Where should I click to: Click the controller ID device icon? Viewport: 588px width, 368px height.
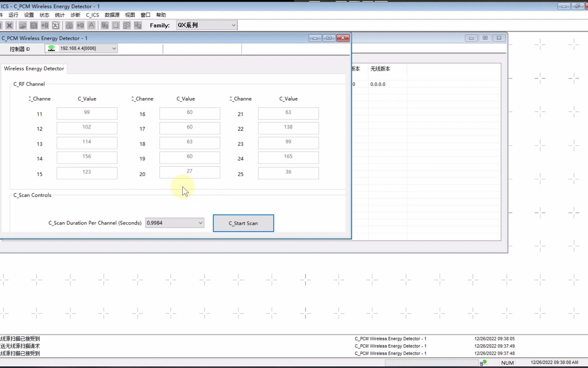51,48
